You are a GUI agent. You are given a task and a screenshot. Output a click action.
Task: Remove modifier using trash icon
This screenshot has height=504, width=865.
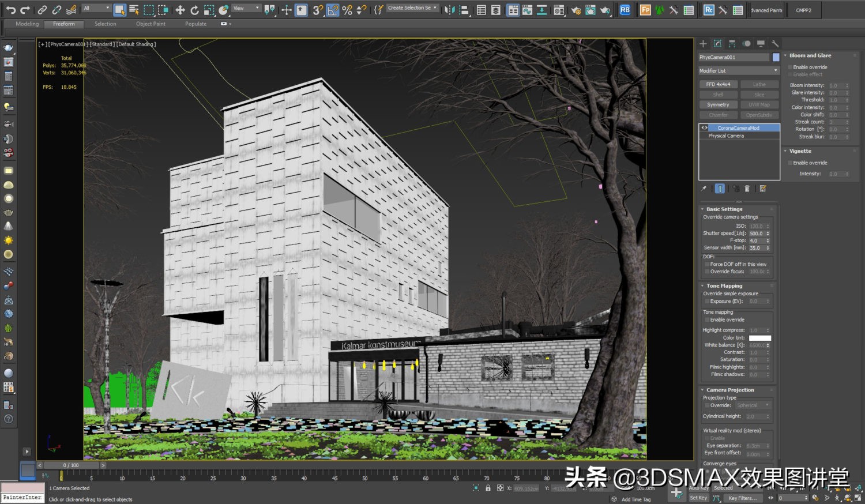tap(747, 189)
